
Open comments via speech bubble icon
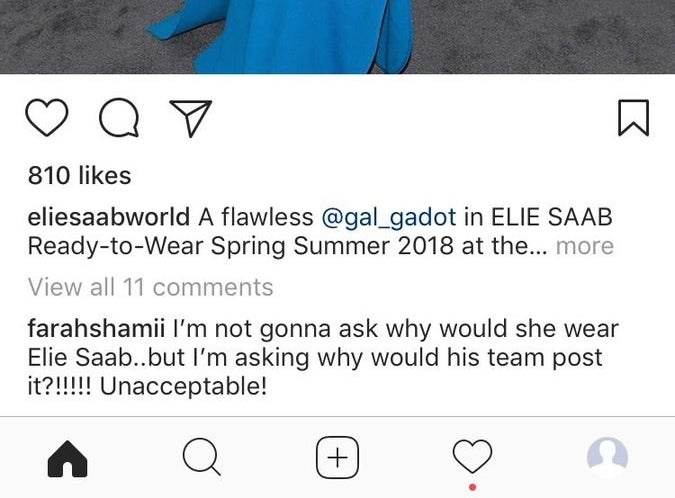pyautogui.click(x=119, y=118)
